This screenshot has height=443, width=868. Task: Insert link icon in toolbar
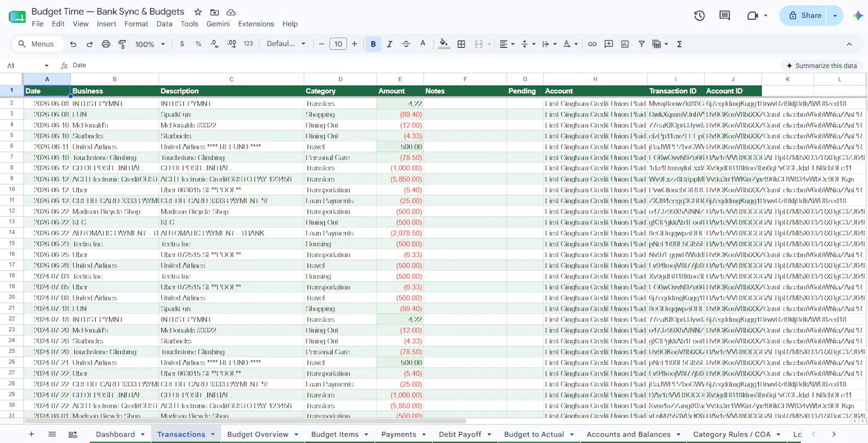tap(592, 44)
